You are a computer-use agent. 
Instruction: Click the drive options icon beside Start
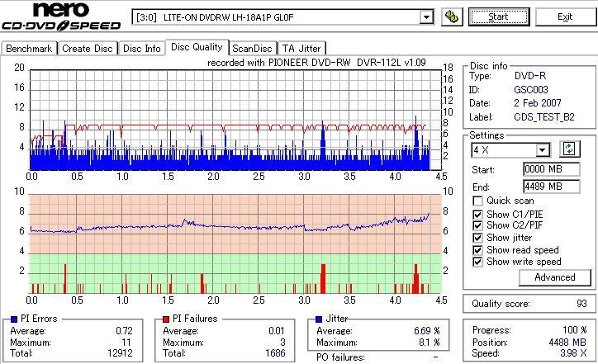click(452, 17)
